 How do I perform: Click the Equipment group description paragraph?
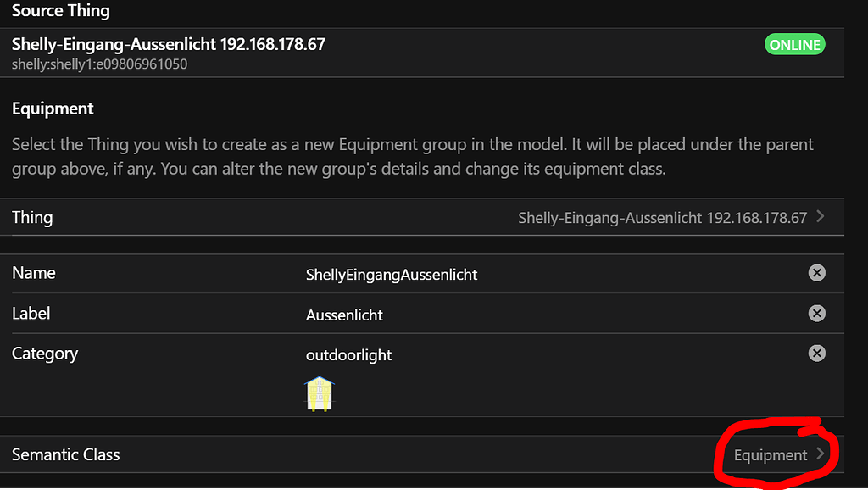[x=412, y=156]
